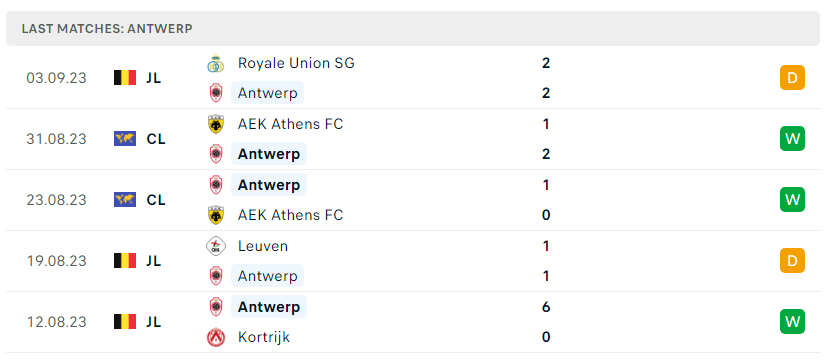Click the orange draw badge for Leuven match
Screen dimensions: 824x362
[x=792, y=261]
